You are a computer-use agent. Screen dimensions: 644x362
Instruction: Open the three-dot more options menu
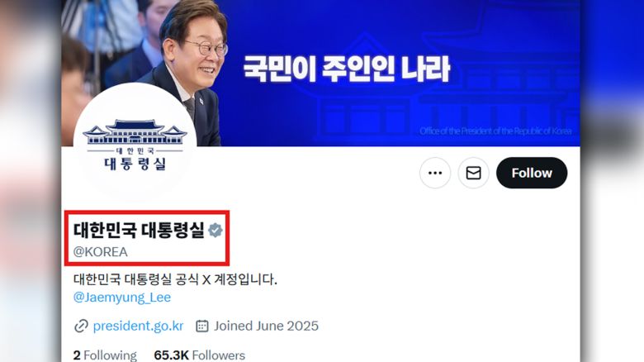click(435, 174)
